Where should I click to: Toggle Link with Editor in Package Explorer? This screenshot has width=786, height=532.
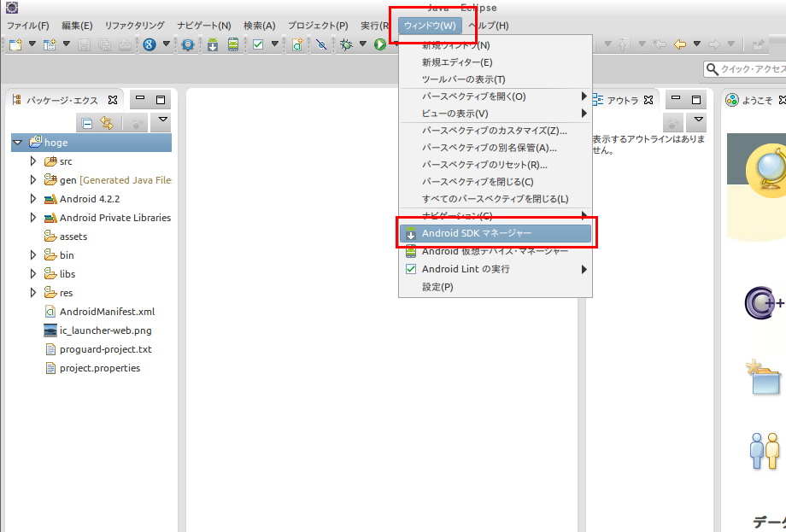coord(107,123)
